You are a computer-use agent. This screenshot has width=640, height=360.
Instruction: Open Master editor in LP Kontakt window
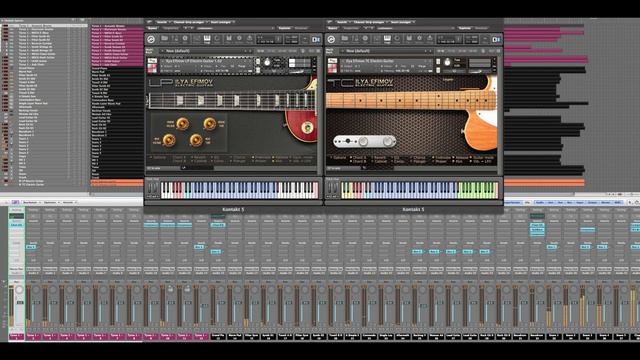coord(175,39)
